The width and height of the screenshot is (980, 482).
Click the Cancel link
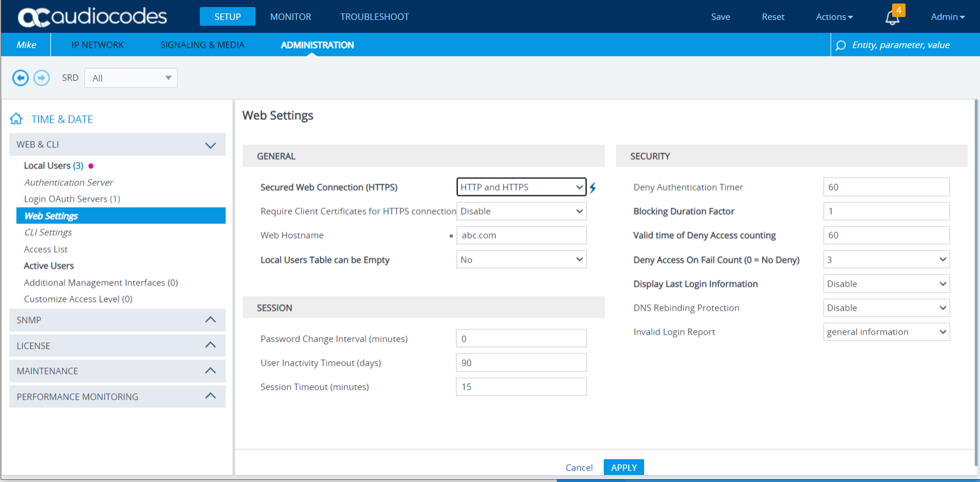coord(579,467)
